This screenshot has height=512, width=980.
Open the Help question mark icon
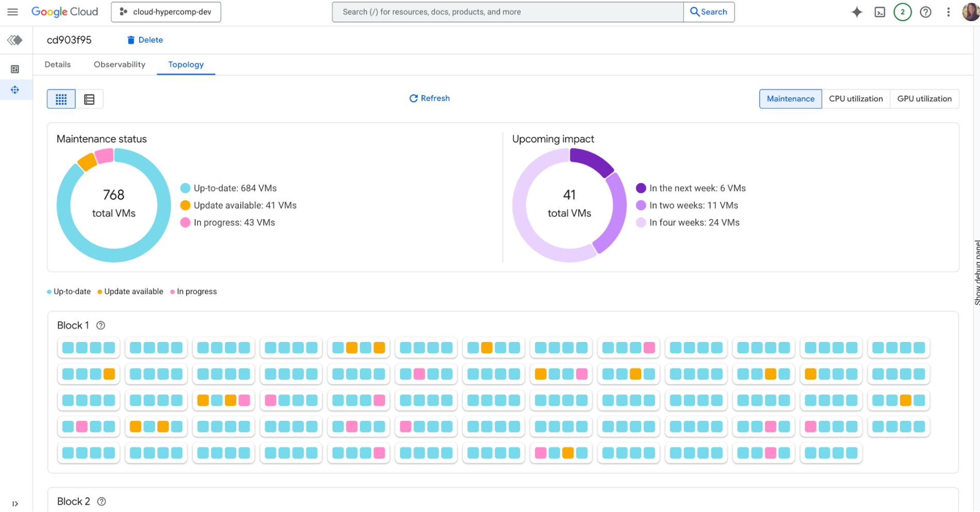click(925, 12)
